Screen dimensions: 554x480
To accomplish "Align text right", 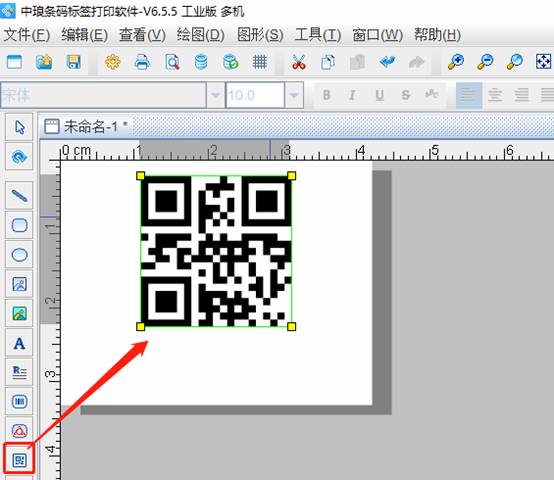I will point(521,95).
